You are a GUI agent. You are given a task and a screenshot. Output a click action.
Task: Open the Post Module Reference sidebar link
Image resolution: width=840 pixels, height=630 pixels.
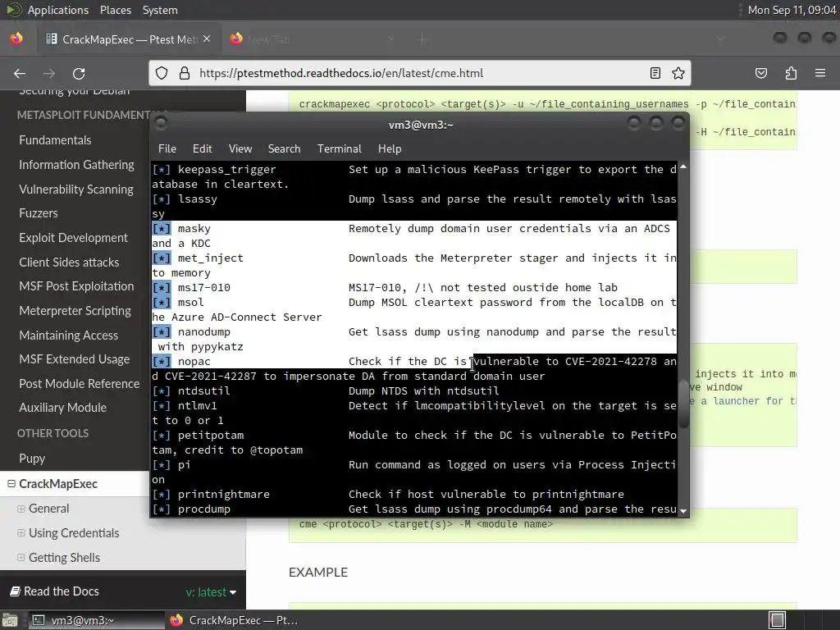point(80,384)
